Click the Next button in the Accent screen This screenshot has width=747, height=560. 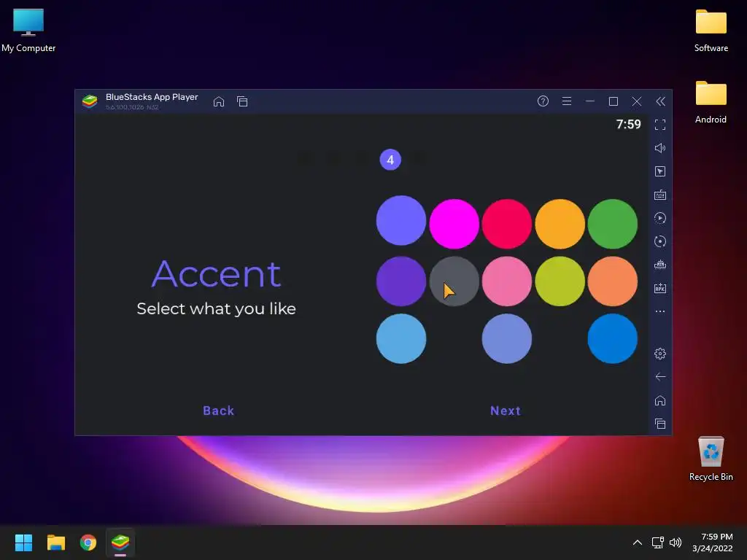click(506, 411)
